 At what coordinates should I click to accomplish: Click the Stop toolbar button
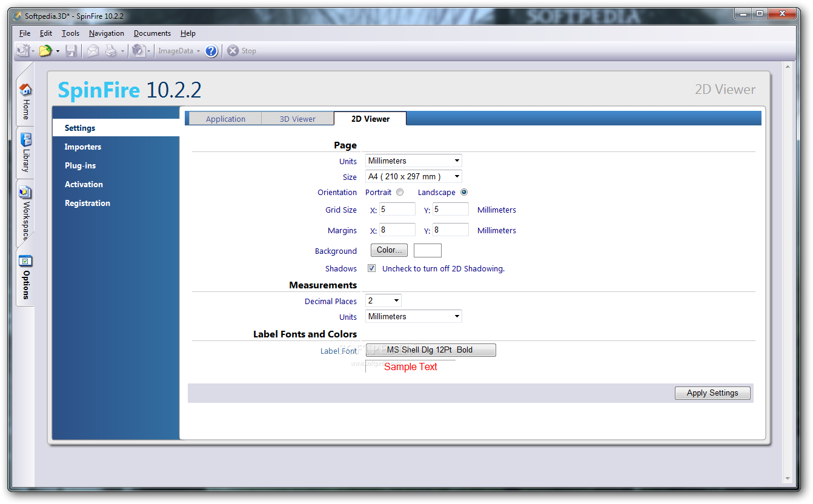click(242, 51)
